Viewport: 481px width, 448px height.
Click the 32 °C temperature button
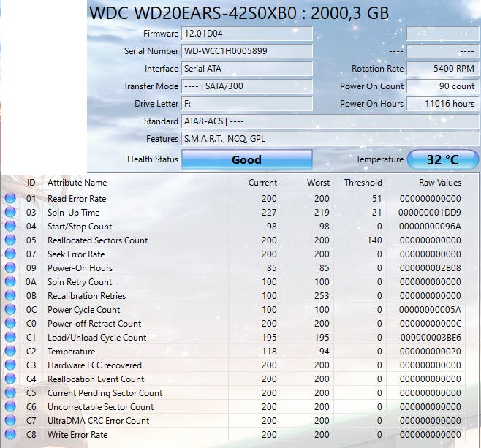coord(443,159)
